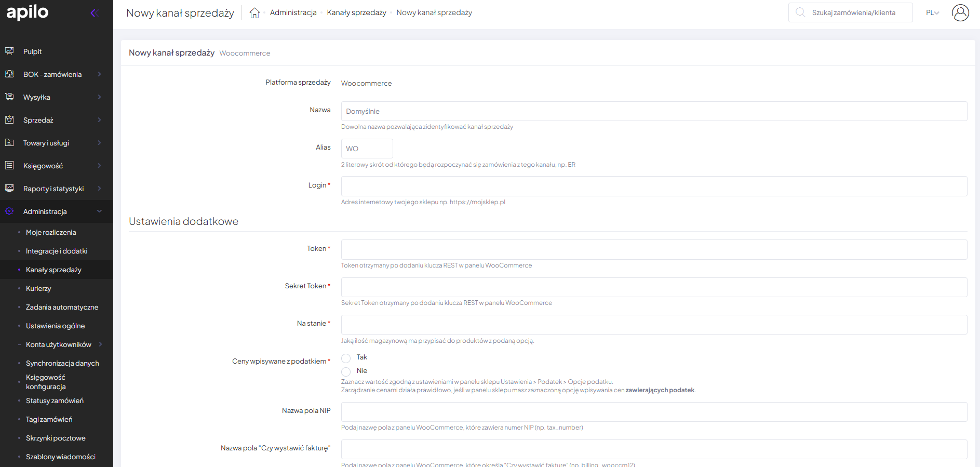Image resolution: width=980 pixels, height=467 pixels.
Task: Click the home icon in the breadcrumb
Action: pos(254,13)
